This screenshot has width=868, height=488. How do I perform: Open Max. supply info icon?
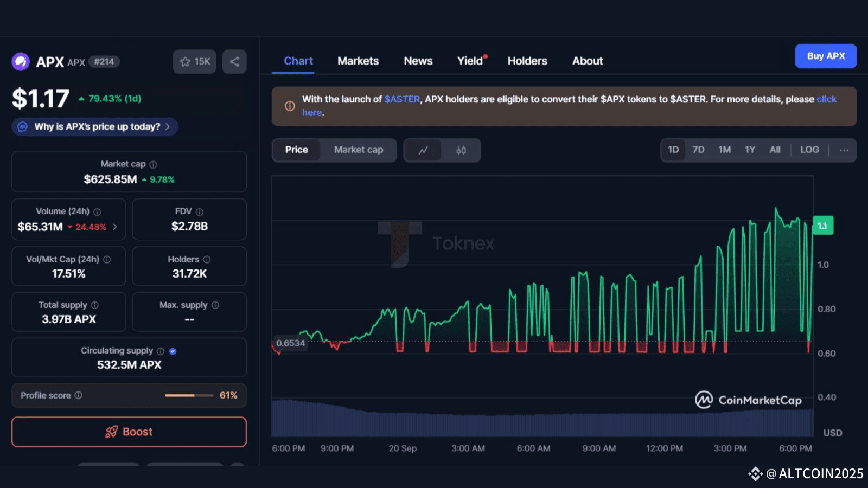pyautogui.click(x=215, y=305)
